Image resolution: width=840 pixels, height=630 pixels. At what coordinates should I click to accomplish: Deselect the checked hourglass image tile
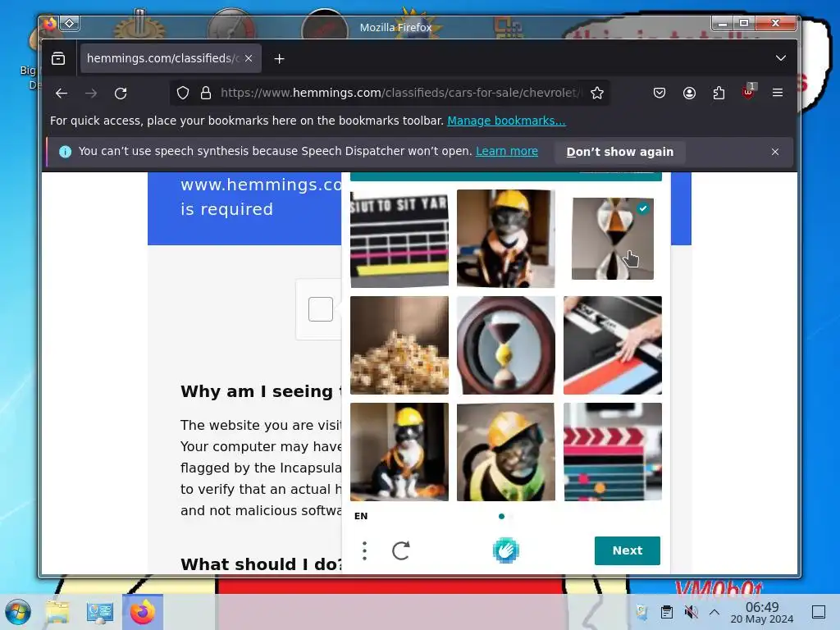click(612, 239)
